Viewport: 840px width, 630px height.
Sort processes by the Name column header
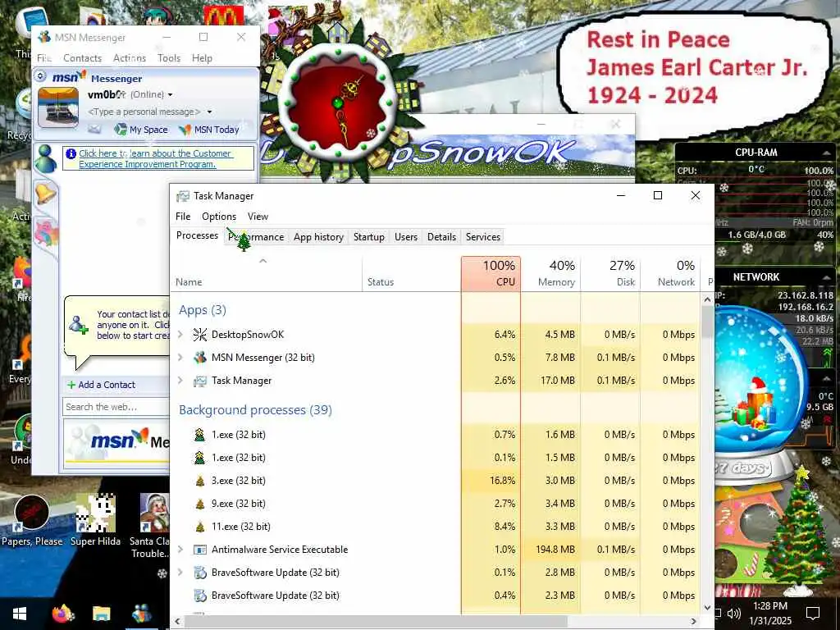click(267, 274)
